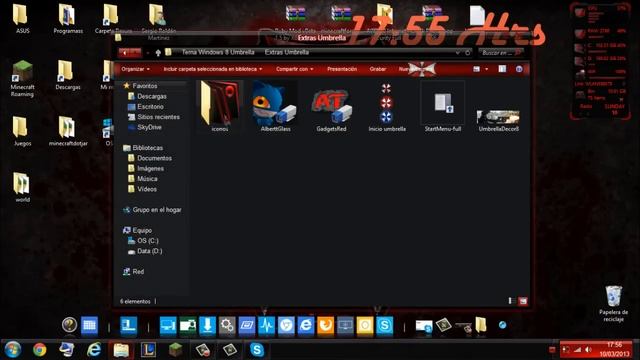Click the Presentación toolbar button
This screenshot has height=360, width=640.
[x=342, y=69]
